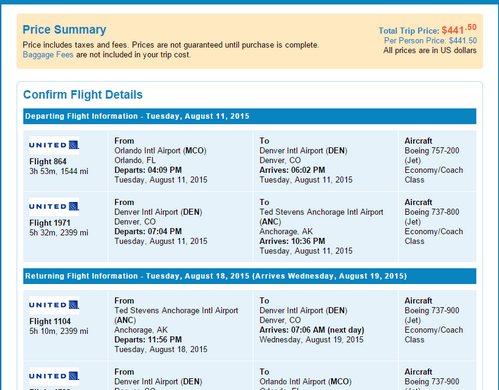499x390 pixels.
Task: Click the United logo for Flight 1971
Action: point(54,207)
